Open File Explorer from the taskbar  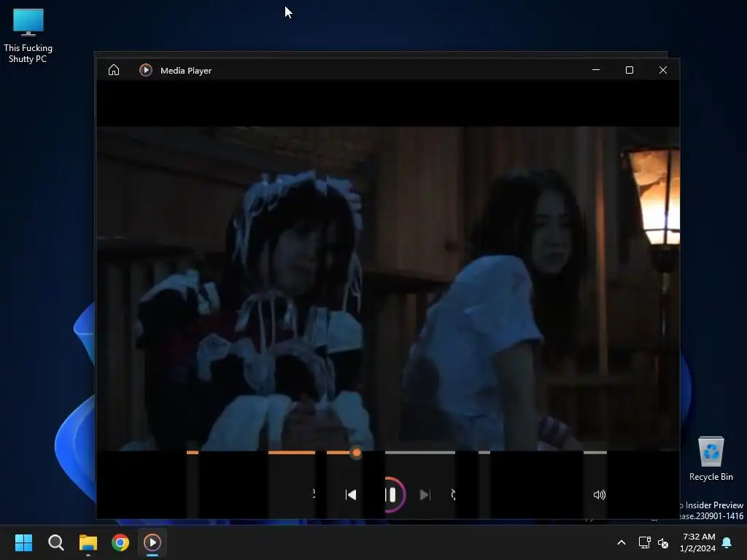tap(88, 542)
